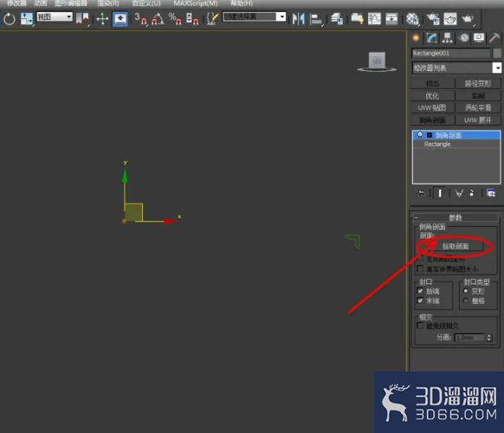Select Rectangle in the modifier stack
The width and height of the screenshot is (504, 433).
437,144
